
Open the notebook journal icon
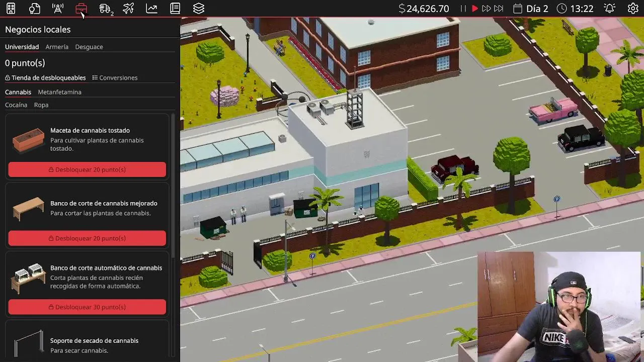175,9
